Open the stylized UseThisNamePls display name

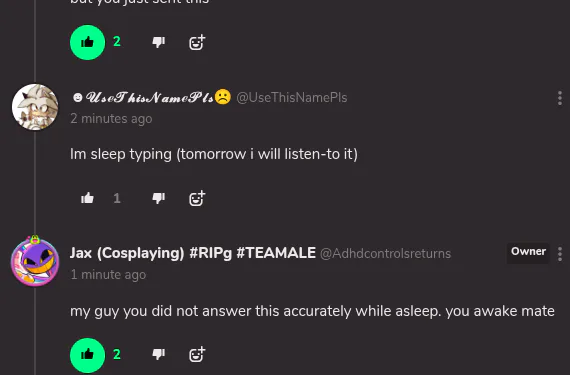pyautogui.click(x=152, y=97)
